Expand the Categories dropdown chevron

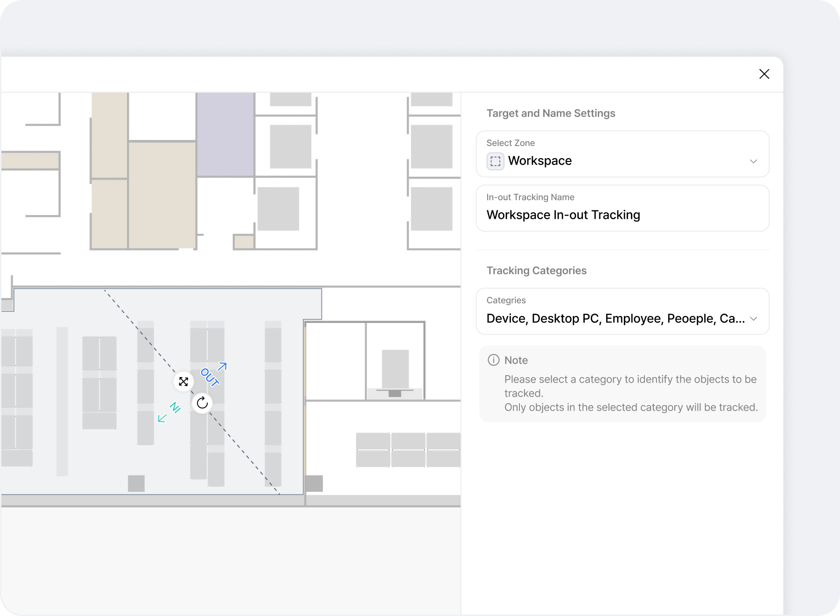pos(753,319)
